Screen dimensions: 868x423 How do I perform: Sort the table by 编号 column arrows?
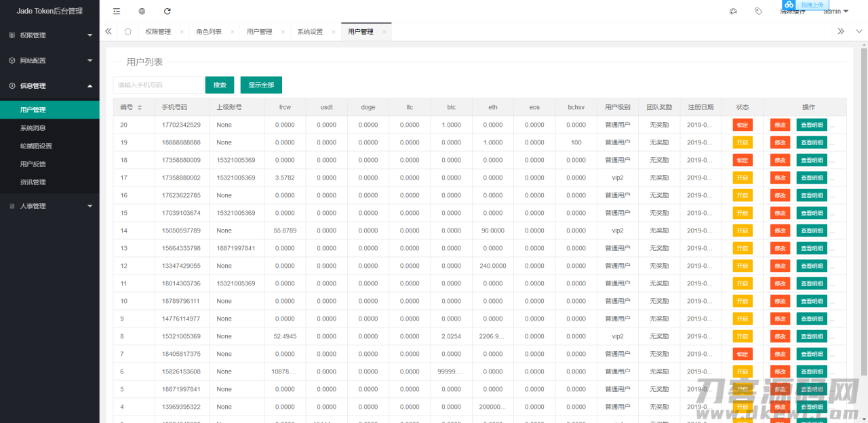139,107
